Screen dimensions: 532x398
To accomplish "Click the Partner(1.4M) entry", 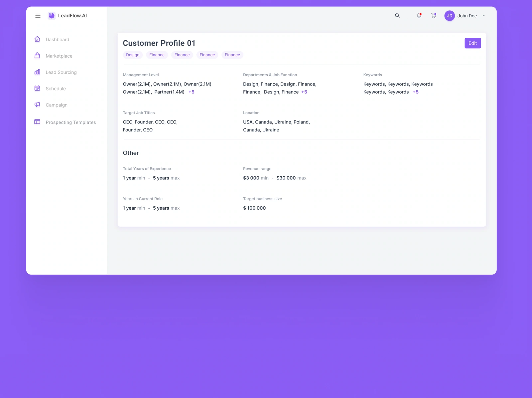I will (x=170, y=92).
